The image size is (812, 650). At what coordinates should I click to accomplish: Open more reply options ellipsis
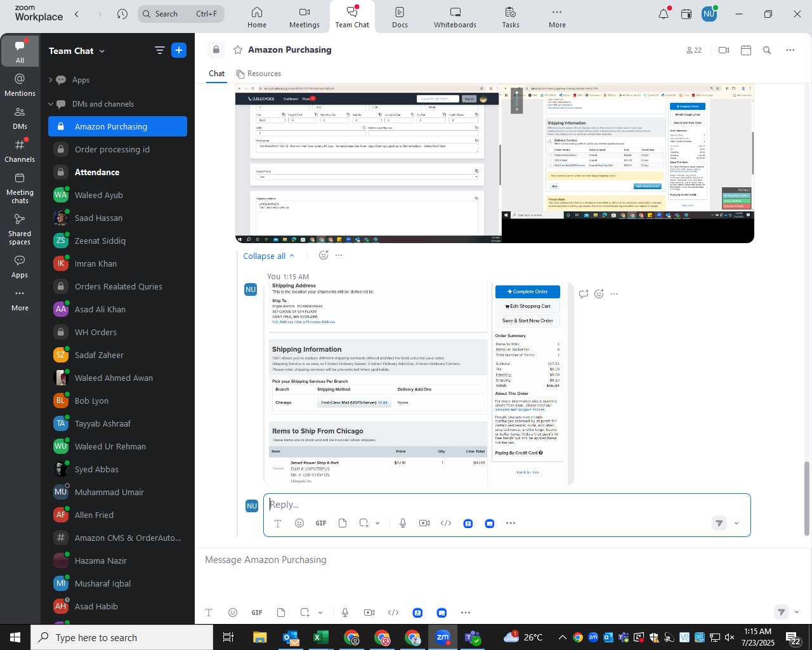pyautogui.click(x=511, y=523)
